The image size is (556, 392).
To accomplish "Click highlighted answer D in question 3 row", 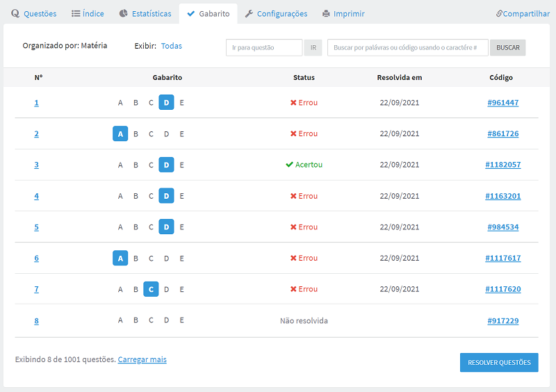I will [166, 165].
